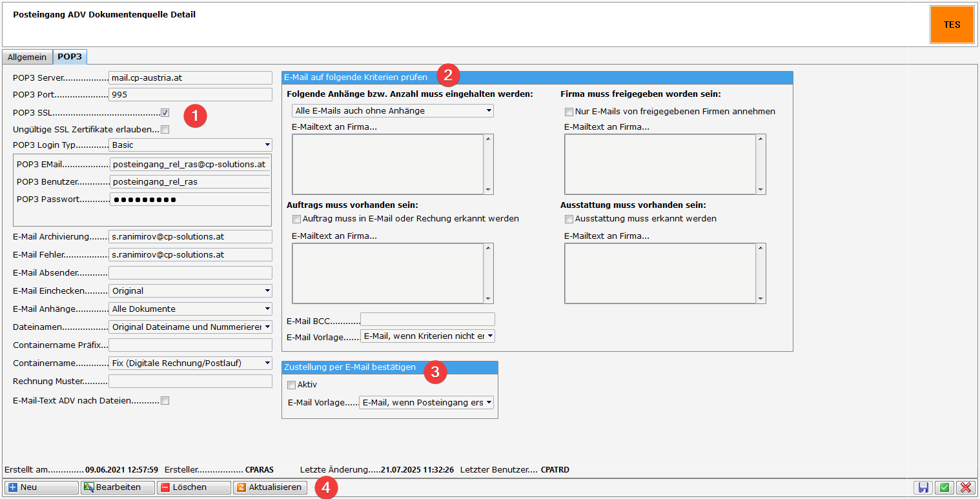Tick the Aktiv checkbox for delivery confirmation
The width and height of the screenshot is (980, 499).
291,385
